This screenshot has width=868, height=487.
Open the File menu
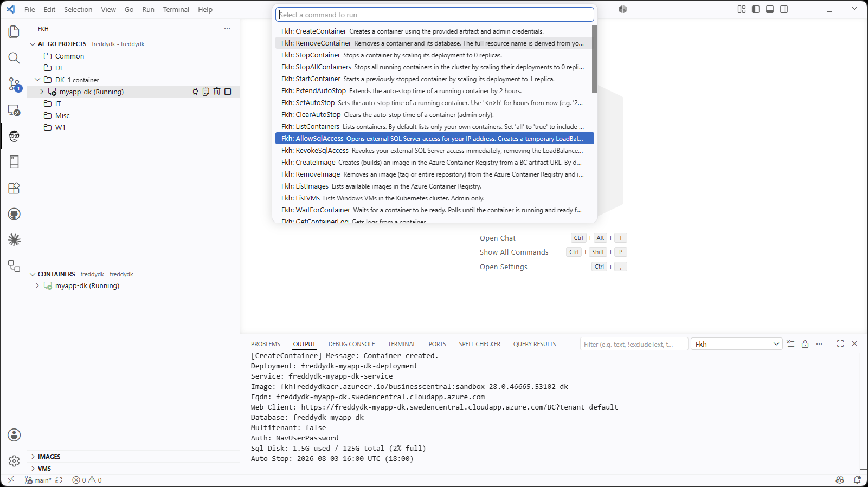(30, 9)
